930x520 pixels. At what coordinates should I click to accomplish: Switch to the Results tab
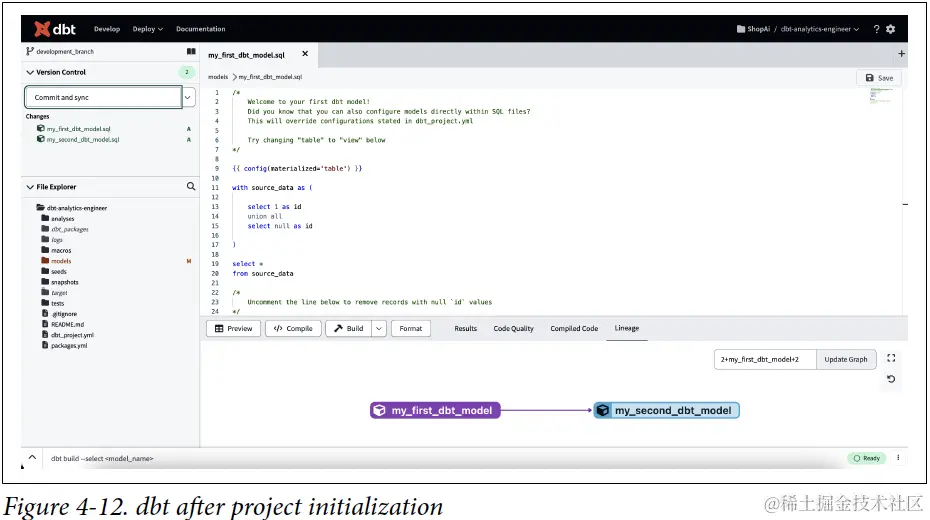(466, 328)
